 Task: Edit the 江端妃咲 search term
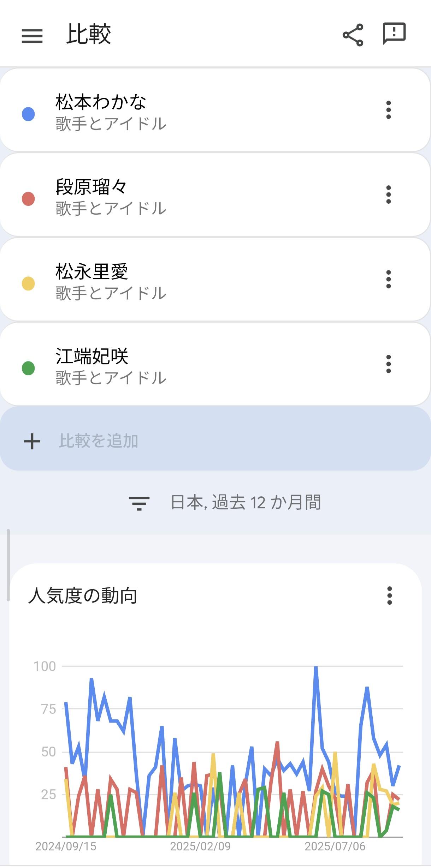click(92, 356)
